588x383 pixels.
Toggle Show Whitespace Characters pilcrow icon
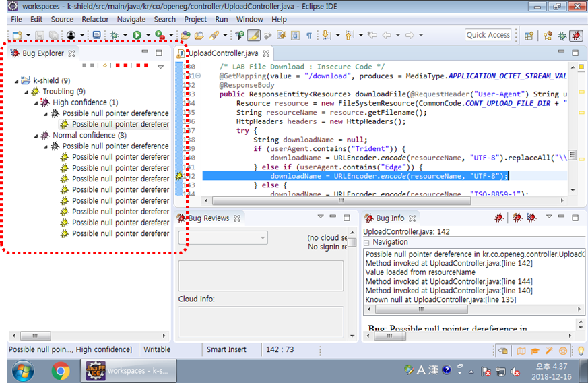[x=309, y=36]
